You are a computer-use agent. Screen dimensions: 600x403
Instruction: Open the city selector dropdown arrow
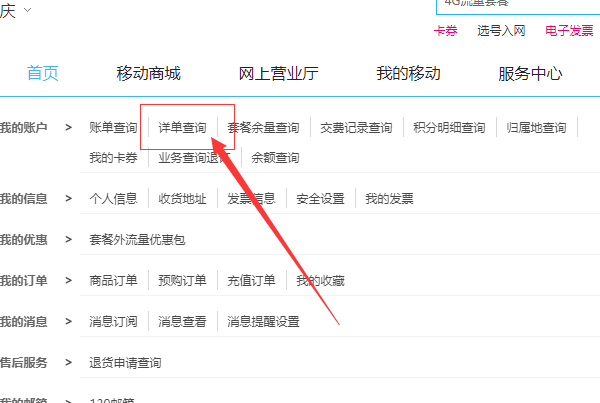pos(26,10)
